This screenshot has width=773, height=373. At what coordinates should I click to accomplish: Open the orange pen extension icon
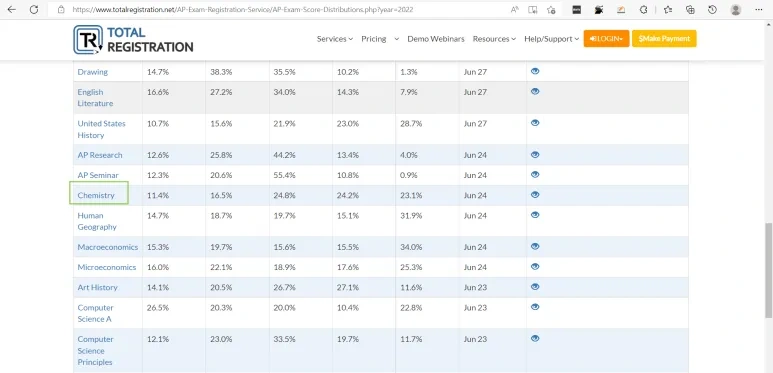coord(621,9)
